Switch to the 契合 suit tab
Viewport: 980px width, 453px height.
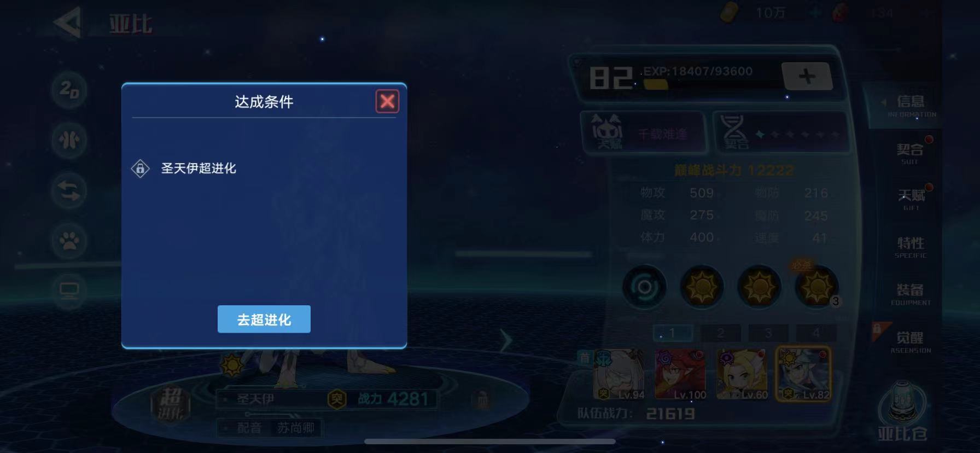pos(911,153)
